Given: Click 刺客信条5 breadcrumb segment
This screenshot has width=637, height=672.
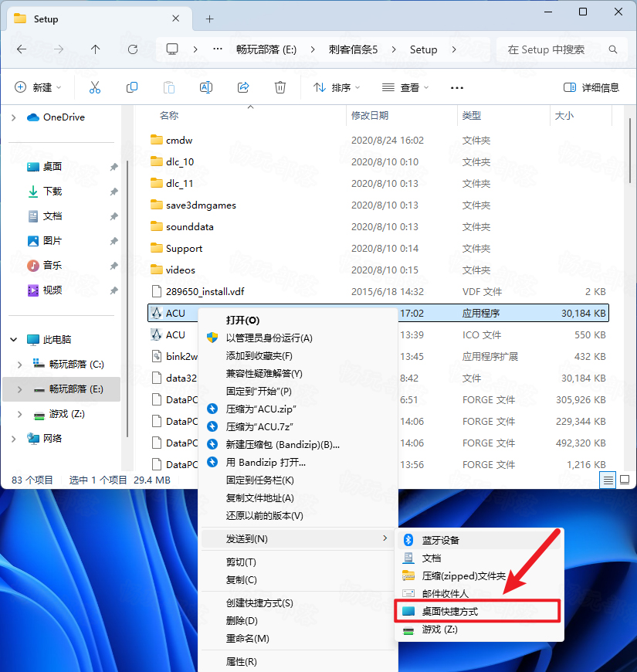Looking at the screenshot, I should [354, 49].
